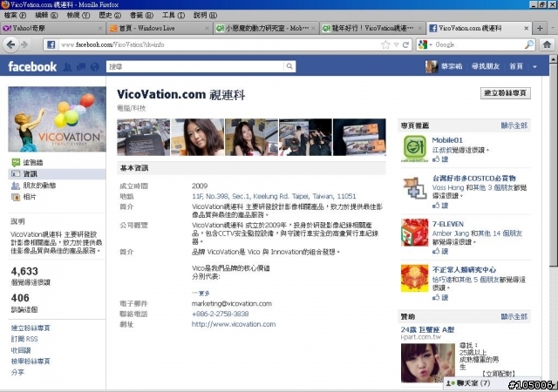Like the 不正常人類研究中心 page
Screen dimensions: 558x392
coord(440,297)
